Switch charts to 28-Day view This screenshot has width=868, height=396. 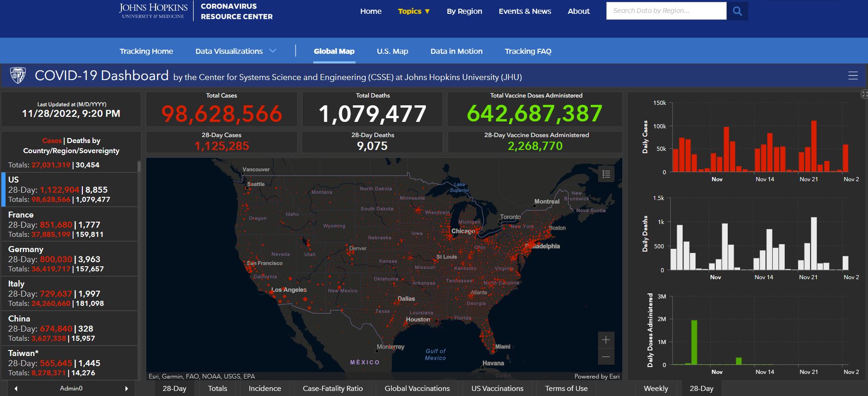tap(701, 389)
